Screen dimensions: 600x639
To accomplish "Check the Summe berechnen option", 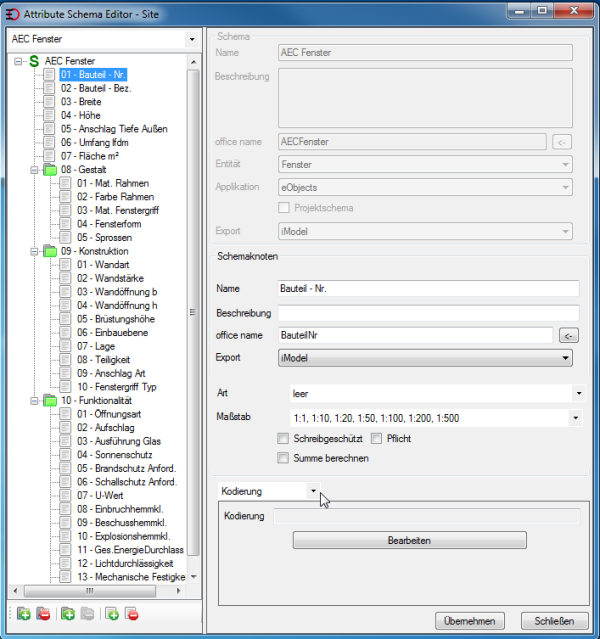I will 283,458.
